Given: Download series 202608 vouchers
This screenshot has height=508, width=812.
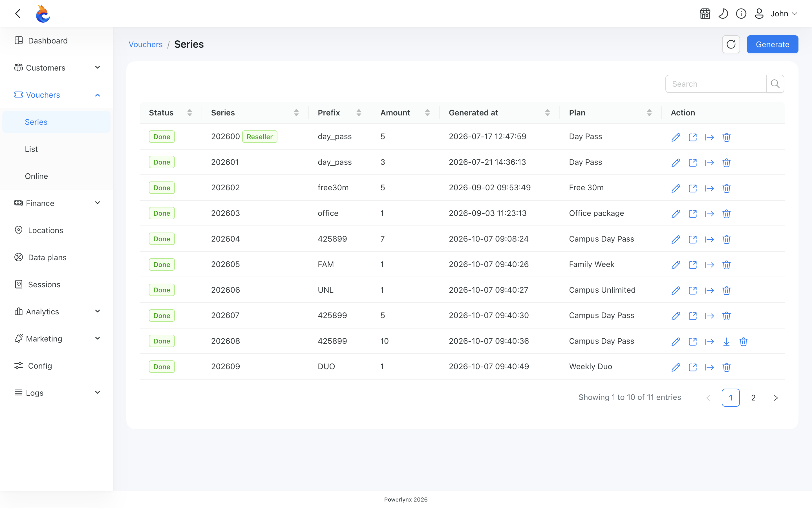Looking at the screenshot, I should [726, 342].
